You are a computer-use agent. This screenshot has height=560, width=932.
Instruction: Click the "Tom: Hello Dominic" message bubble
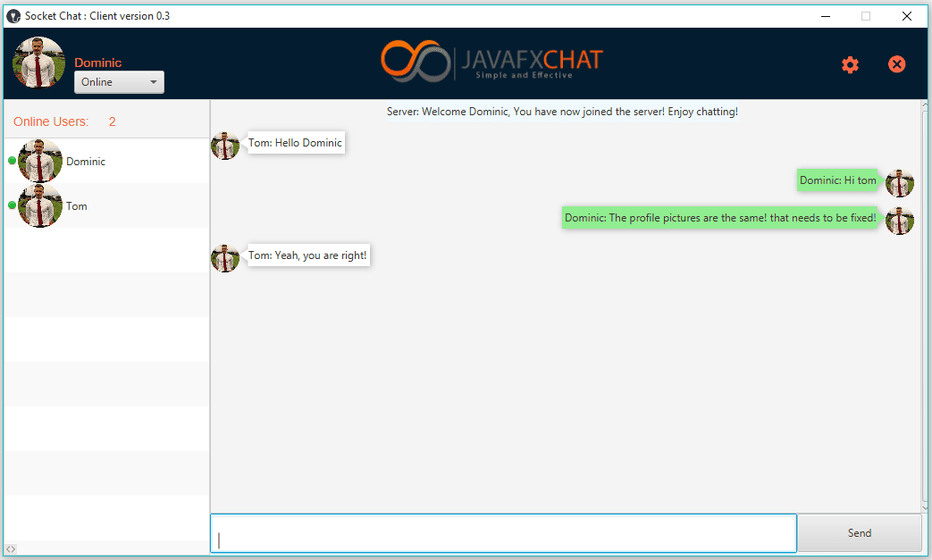[296, 143]
